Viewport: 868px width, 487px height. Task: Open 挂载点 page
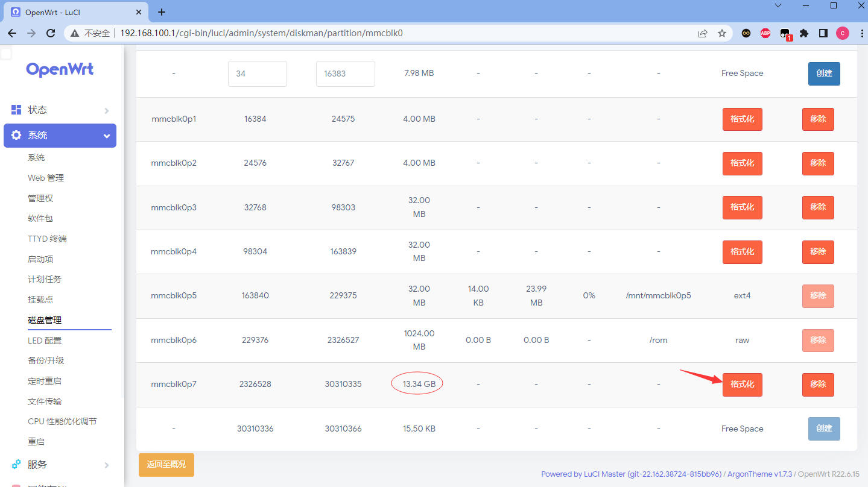40,300
